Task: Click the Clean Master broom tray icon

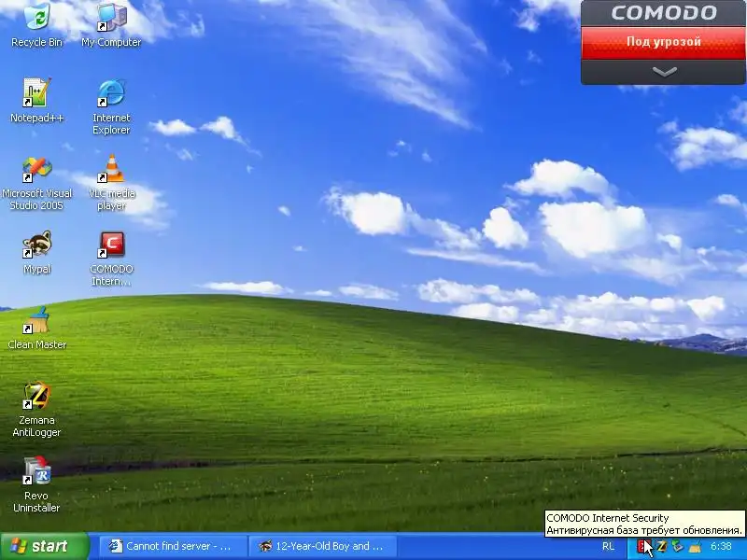Action: click(x=695, y=547)
